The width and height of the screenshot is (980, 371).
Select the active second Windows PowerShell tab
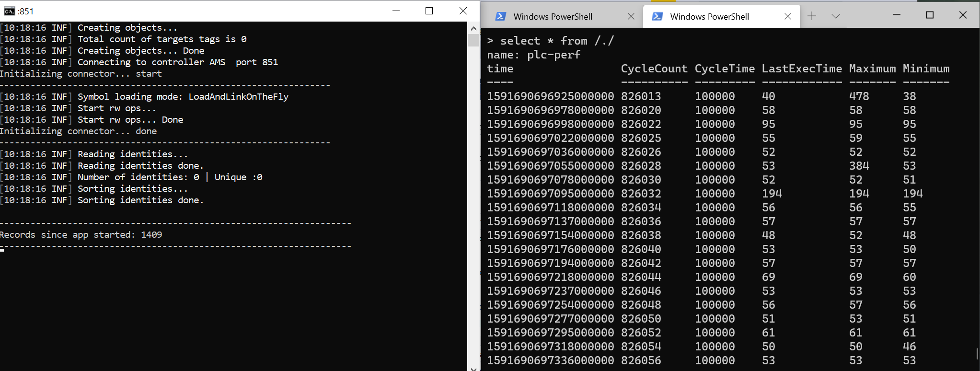[722, 16]
